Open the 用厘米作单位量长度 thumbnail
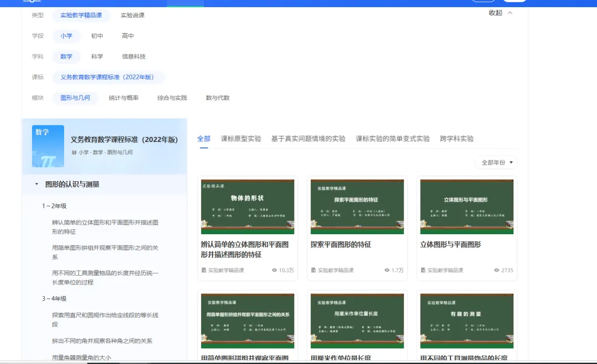The image size is (597, 364). click(357, 320)
